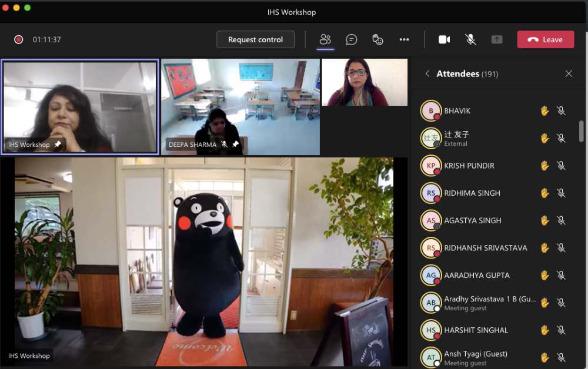The height and width of the screenshot is (369, 588).
Task: Click KRISH PUNDIR's muted microphone icon
Action: (x=561, y=166)
